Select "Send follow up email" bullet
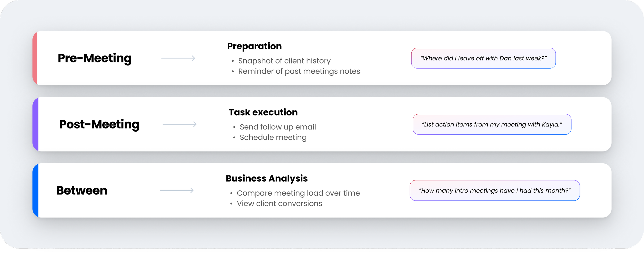 (278, 127)
